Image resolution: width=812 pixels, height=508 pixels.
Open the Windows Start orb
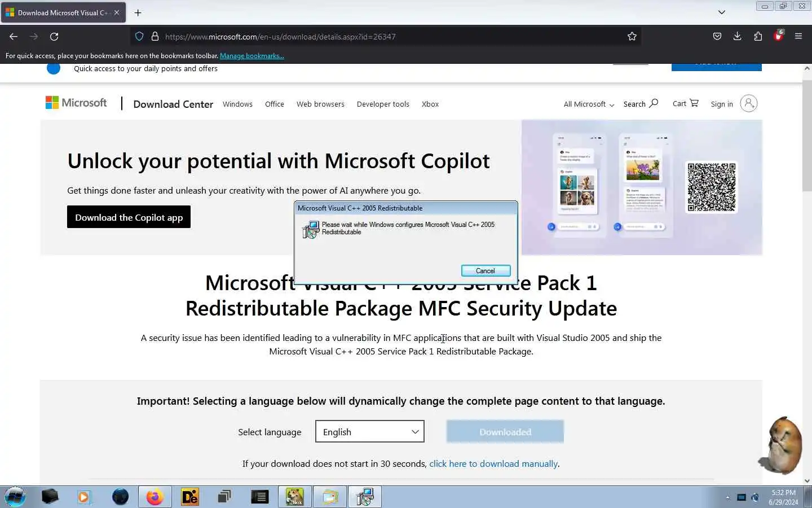15,497
